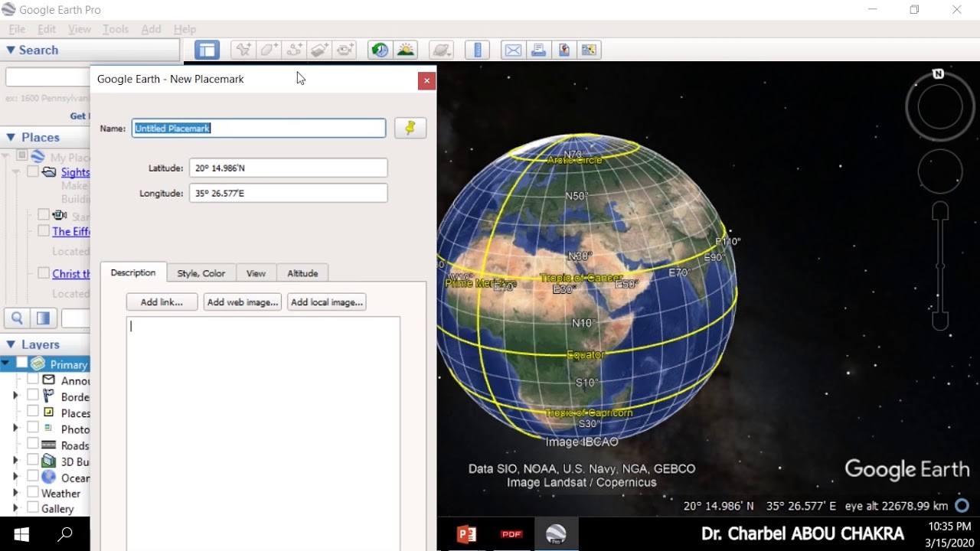Collapse the Places panel triangle
The image size is (980, 551).
(x=11, y=137)
